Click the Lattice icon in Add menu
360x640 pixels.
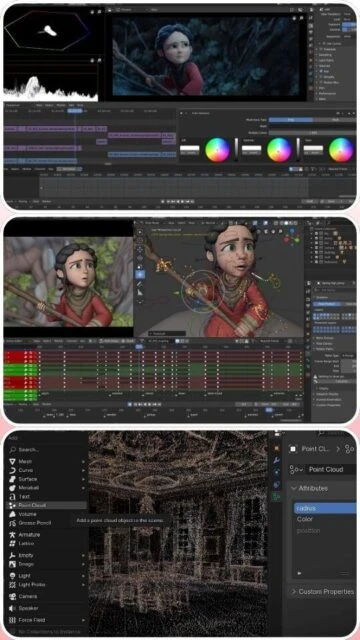click(x=12, y=543)
